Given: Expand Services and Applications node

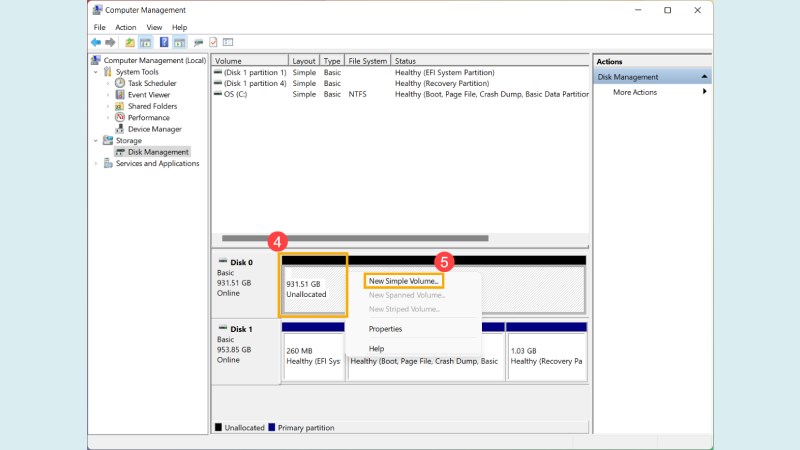Looking at the screenshot, I should point(96,163).
